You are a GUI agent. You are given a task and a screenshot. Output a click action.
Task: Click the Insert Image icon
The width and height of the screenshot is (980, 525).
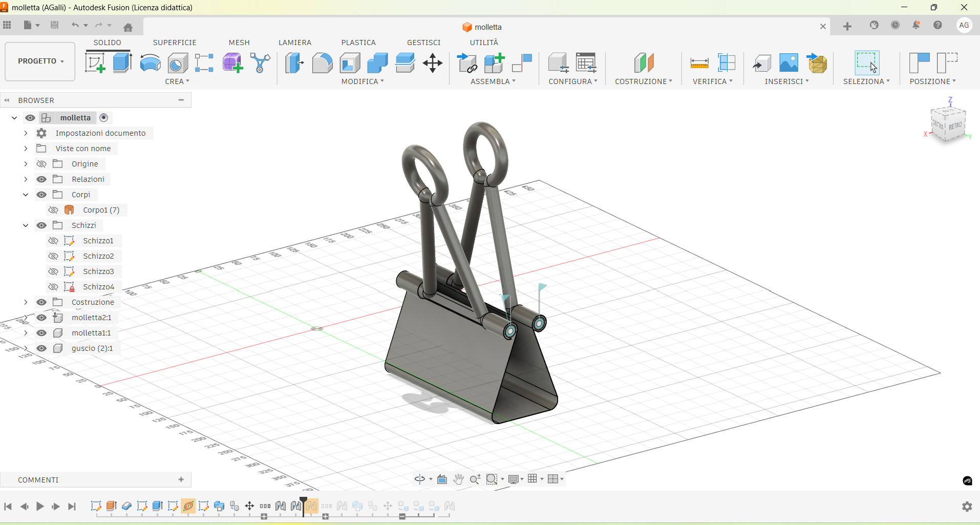tap(789, 63)
